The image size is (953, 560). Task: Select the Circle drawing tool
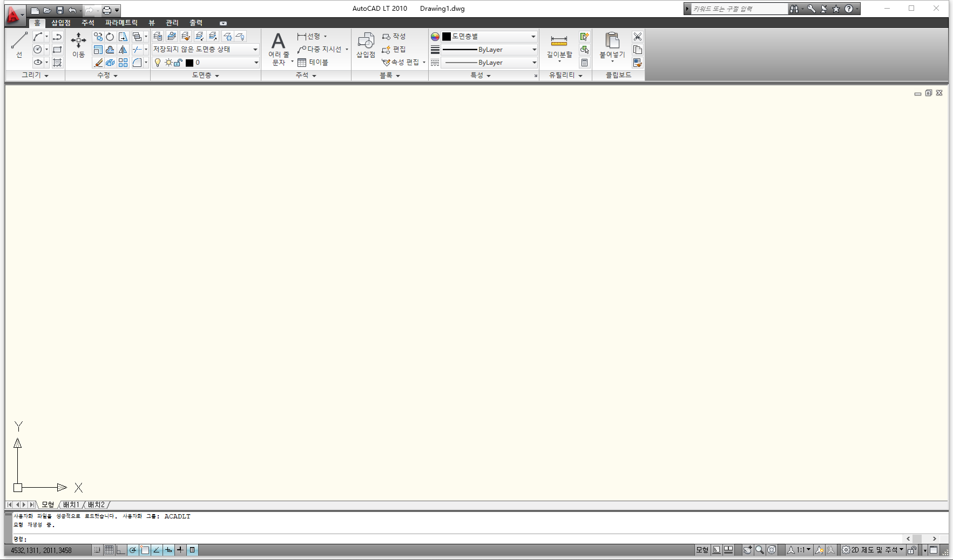pyautogui.click(x=38, y=50)
